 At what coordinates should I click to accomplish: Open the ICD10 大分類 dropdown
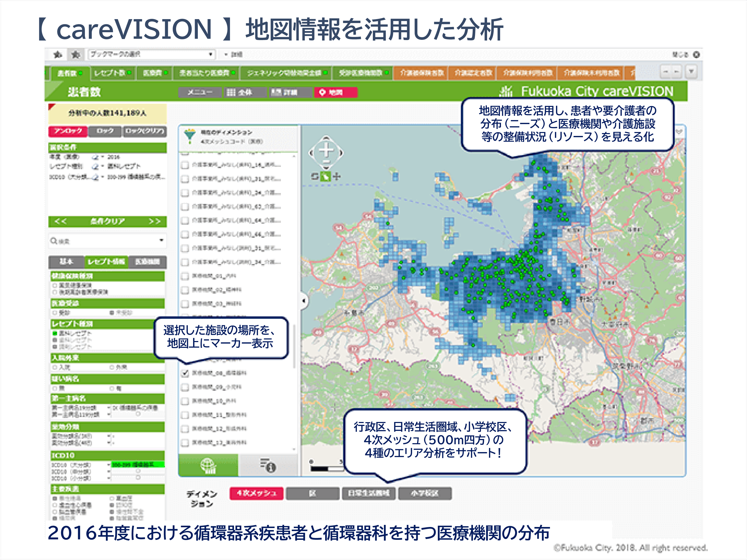pyautogui.click(x=109, y=465)
